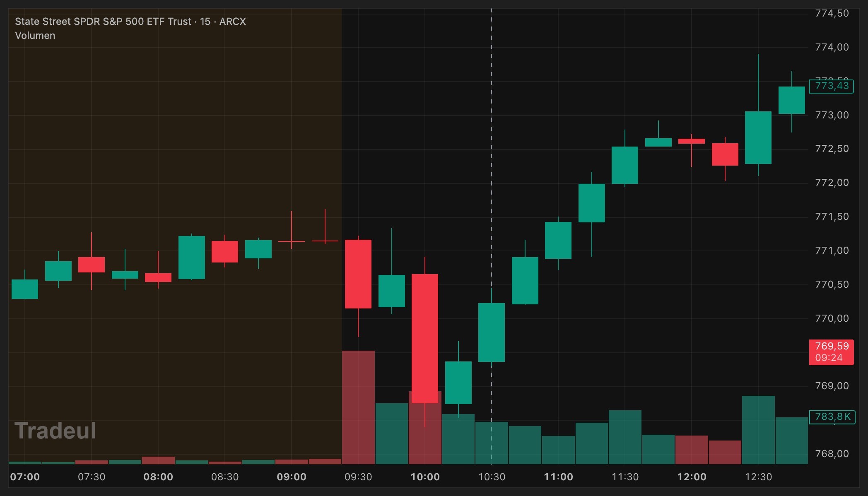Select the Volumen indicator label
The height and width of the screenshot is (496, 868).
pos(35,36)
